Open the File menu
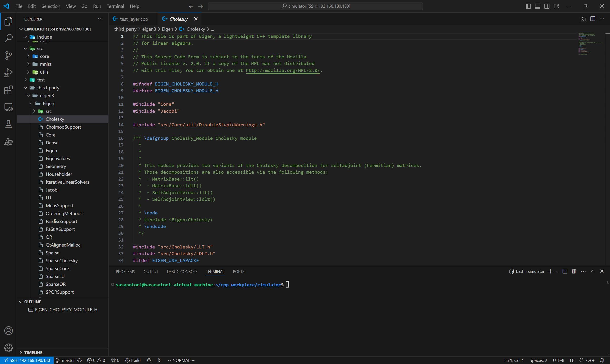The height and width of the screenshot is (364, 610). point(19,6)
